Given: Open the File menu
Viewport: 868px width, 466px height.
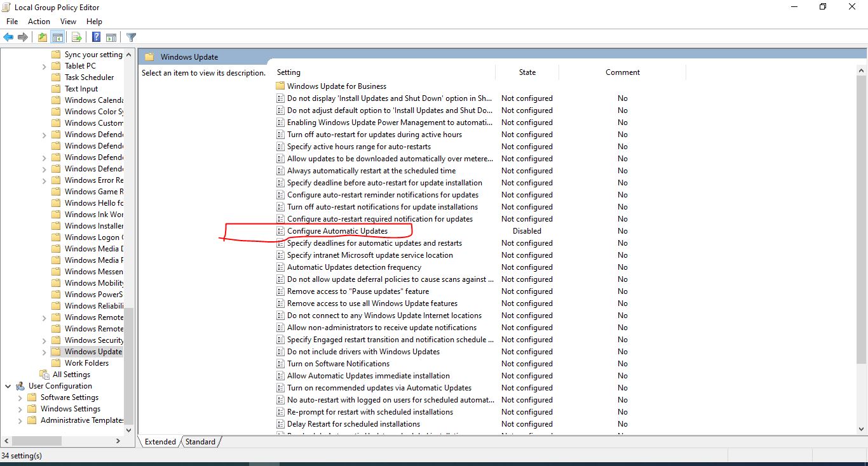Looking at the screenshot, I should pyautogui.click(x=12, y=22).
